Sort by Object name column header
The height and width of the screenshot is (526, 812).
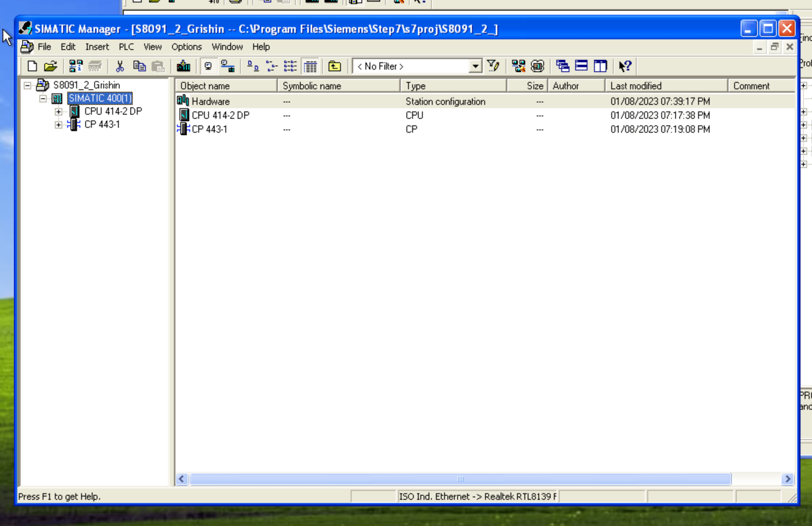tap(227, 86)
